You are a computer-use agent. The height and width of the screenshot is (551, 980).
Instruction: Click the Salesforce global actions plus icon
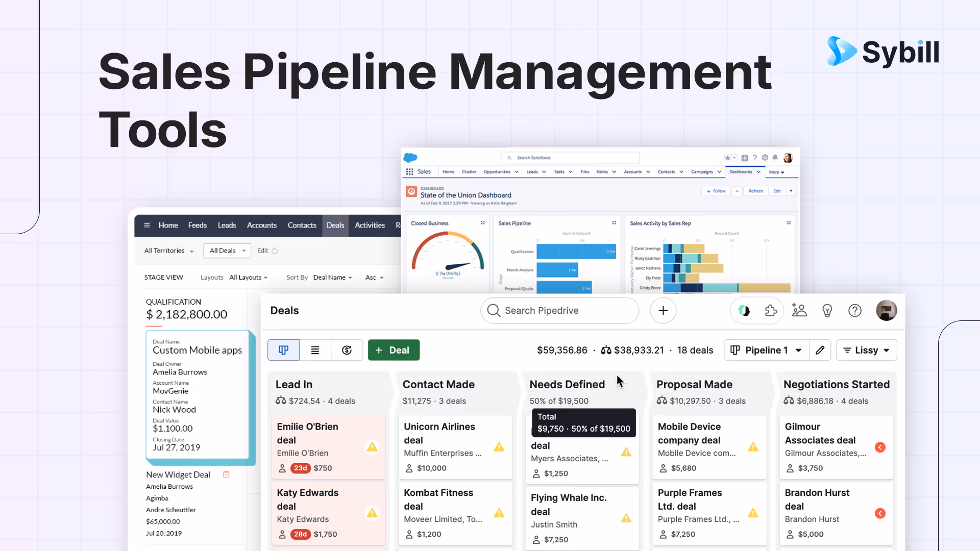coord(745,158)
